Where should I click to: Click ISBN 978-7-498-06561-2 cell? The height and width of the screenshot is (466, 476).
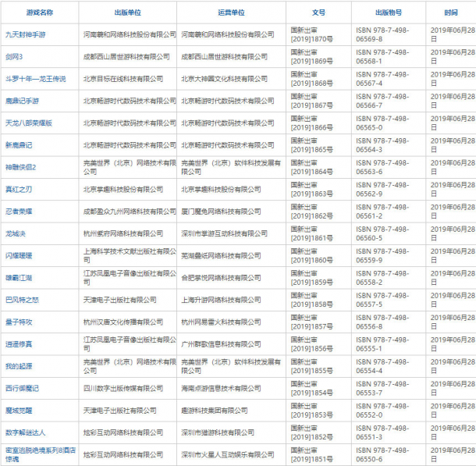(x=382, y=212)
